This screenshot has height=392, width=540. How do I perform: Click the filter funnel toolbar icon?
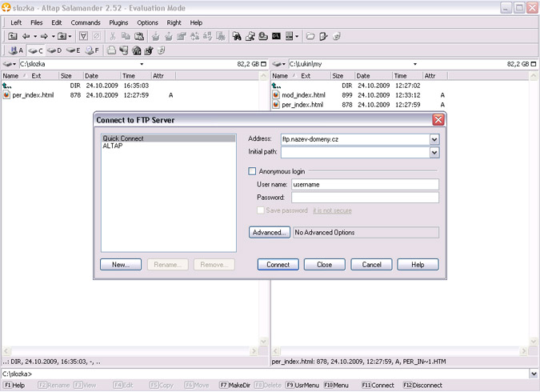[x=83, y=36]
